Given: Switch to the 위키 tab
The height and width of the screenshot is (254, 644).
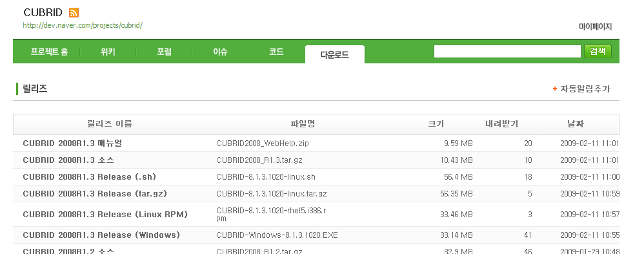Looking at the screenshot, I should (108, 52).
